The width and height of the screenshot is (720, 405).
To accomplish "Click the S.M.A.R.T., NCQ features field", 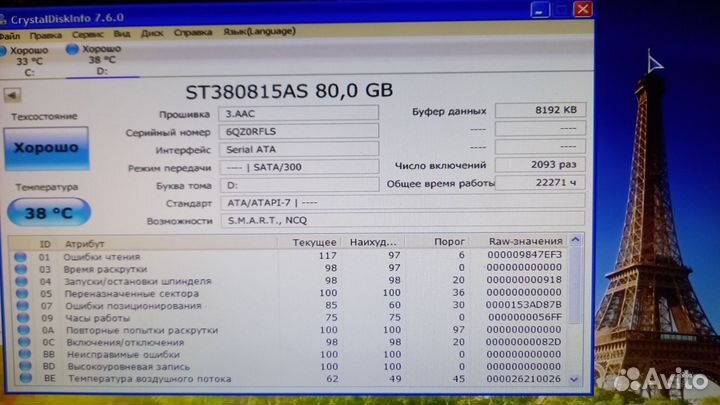I will click(403, 220).
